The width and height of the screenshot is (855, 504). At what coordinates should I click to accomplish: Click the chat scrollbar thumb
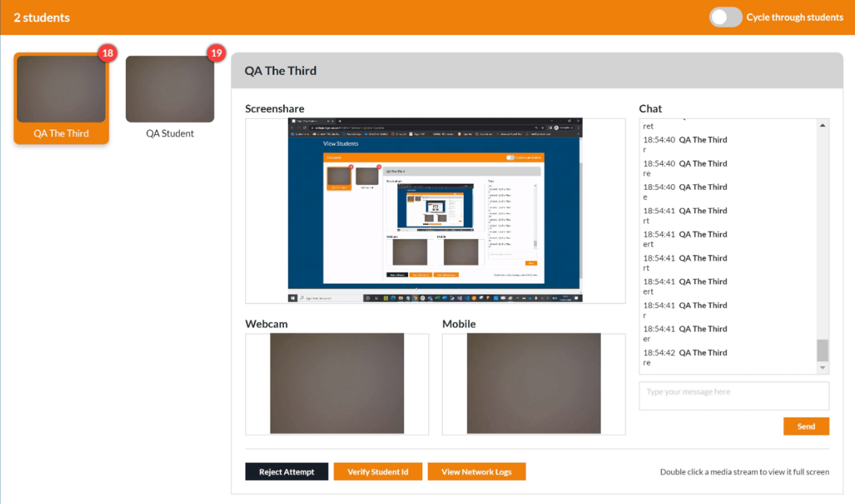(x=822, y=350)
